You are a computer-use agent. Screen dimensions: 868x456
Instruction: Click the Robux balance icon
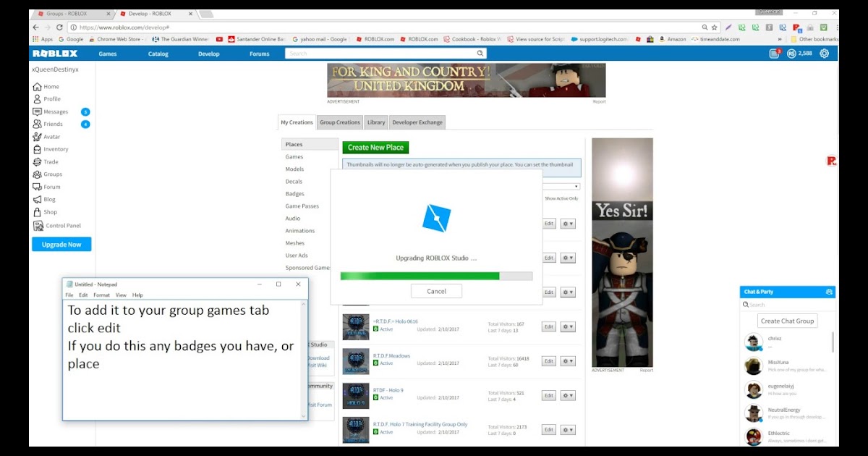pos(792,54)
